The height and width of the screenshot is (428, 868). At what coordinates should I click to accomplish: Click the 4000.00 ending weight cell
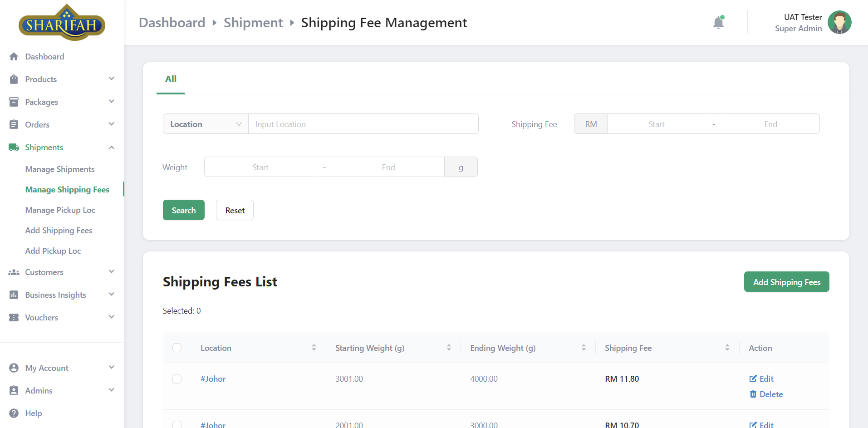(x=484, y=379)
